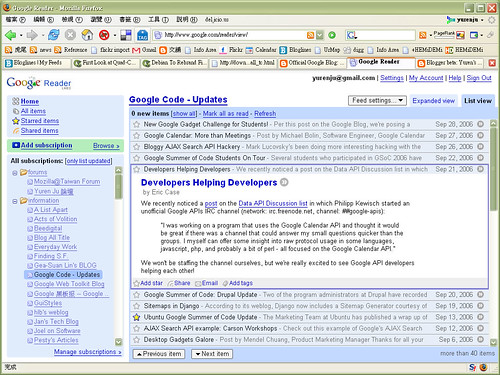This screenshot has width=500, height=375.
Task: Click the gray Stop loading icon
Action: [x=70, y=35]
